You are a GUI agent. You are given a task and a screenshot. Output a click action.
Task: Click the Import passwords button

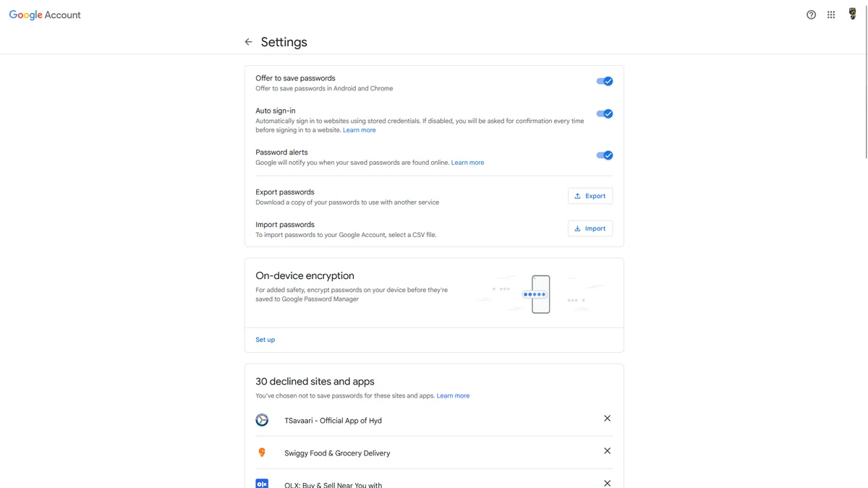point(590,228)
